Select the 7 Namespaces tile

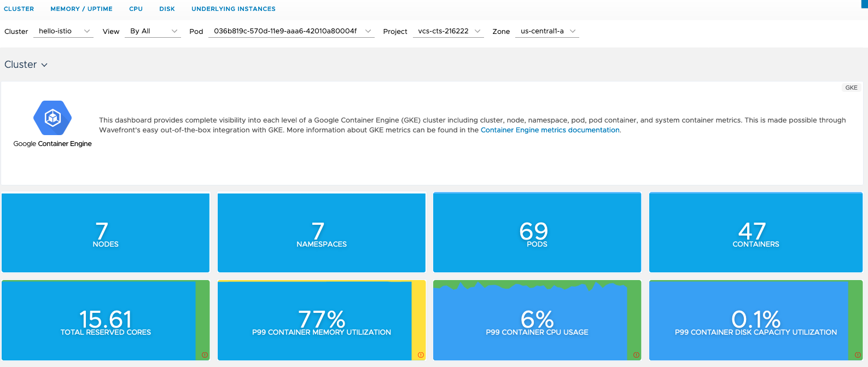(x=322, y=232)
